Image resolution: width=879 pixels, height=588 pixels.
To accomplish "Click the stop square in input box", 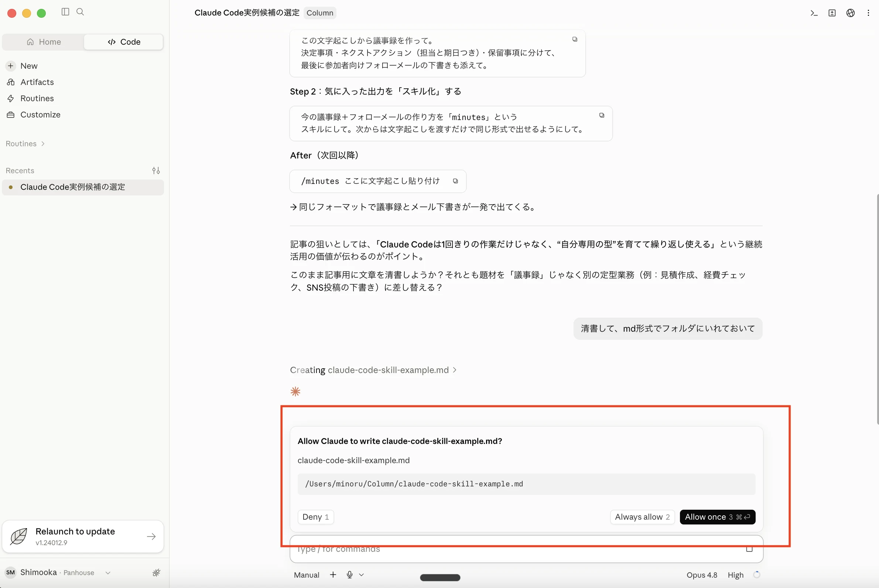I will pos(749,549).
